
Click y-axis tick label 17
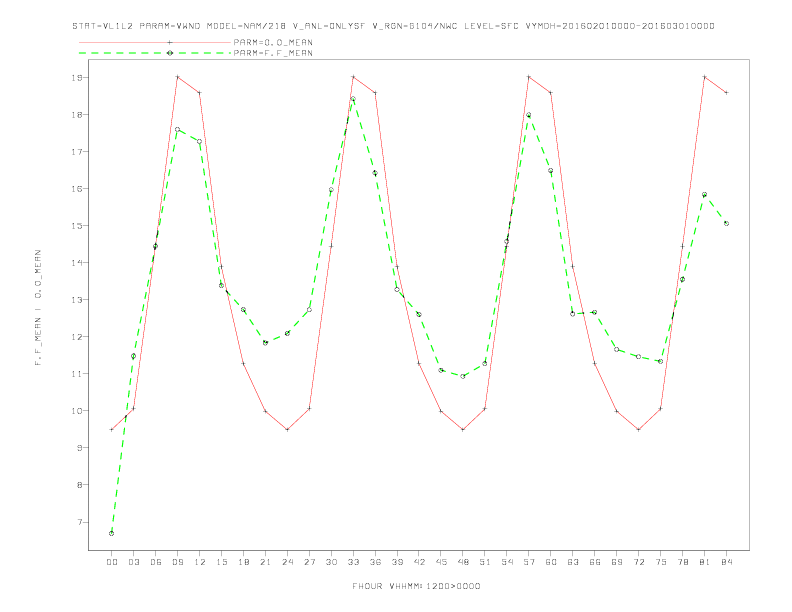point(77,151)
